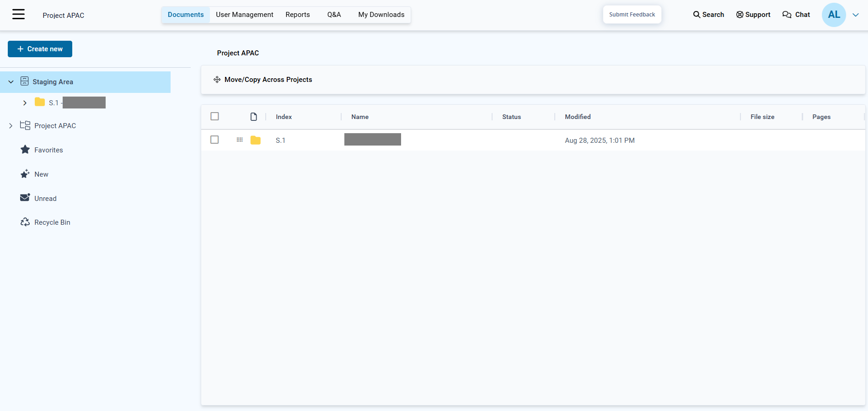Collapse the Staging Area tree node
This screenshot has width=868, height=411.
[11, 82]
